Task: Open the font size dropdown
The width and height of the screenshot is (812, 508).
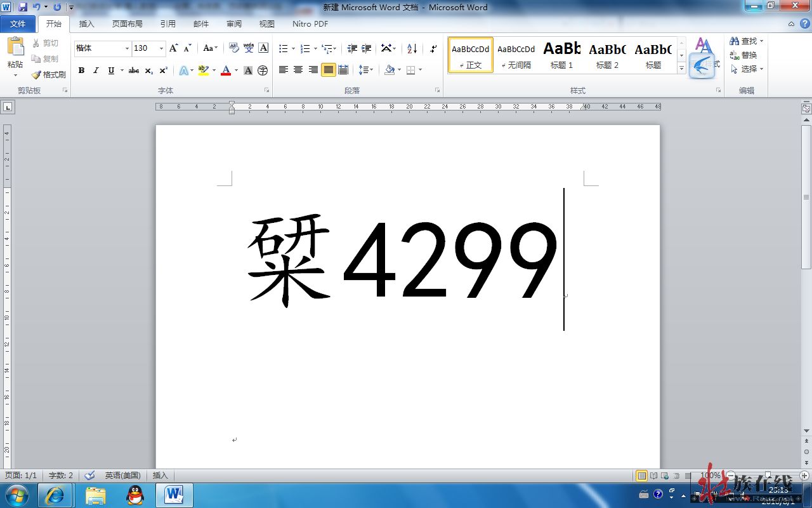Action: pyautogui.click(x=161, y=48)
